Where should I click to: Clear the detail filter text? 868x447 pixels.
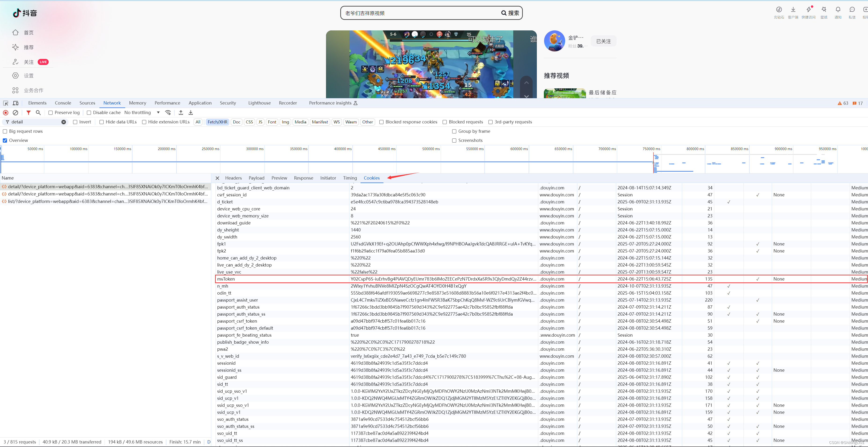pyautogui.click(x=64, y=122)
